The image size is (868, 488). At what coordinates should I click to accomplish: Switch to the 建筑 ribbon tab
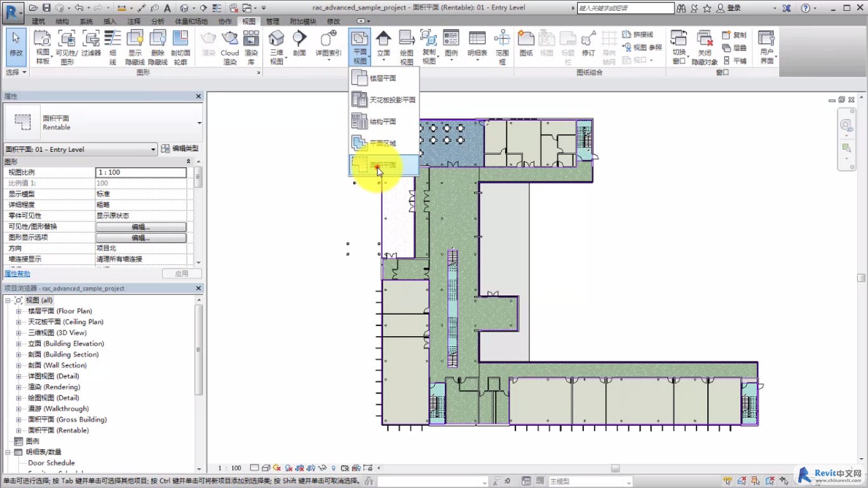(x=38, y=21)
